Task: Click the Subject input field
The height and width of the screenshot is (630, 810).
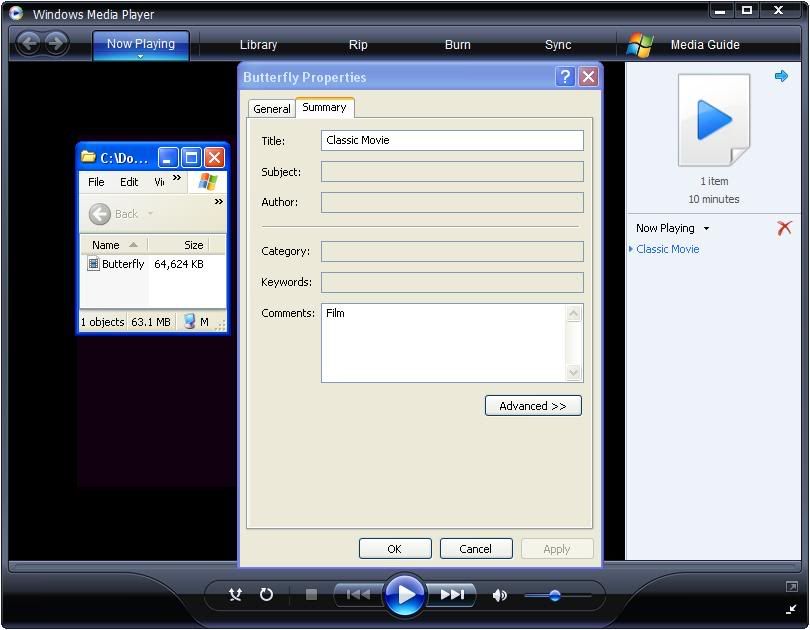Action: click(x=452, y=171)
